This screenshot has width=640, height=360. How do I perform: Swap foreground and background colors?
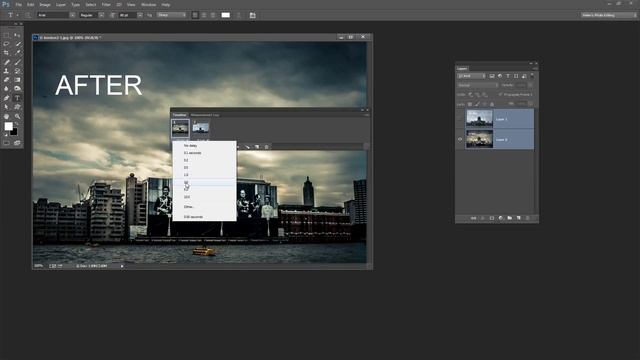coord(17,124)
